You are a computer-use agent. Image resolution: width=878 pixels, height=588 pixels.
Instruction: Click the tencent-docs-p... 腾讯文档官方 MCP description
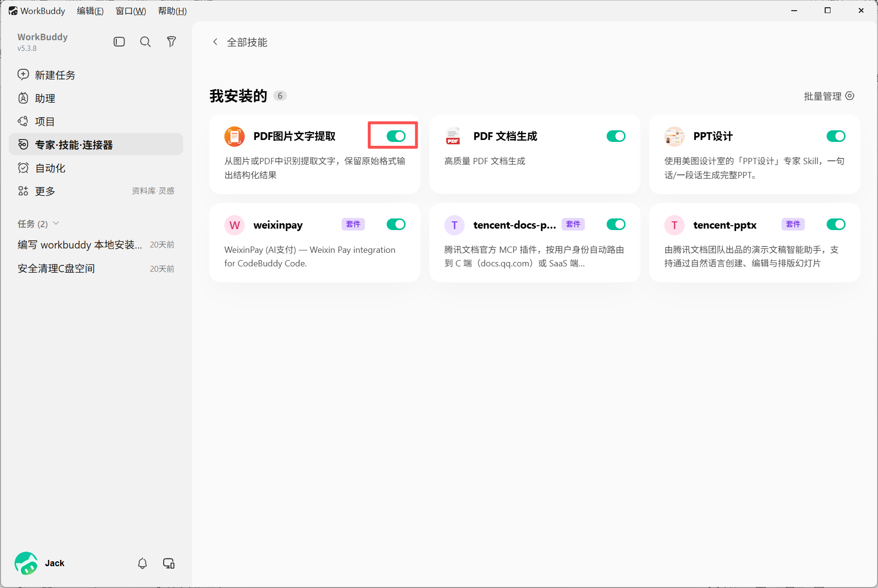click(x=534, y=256)
